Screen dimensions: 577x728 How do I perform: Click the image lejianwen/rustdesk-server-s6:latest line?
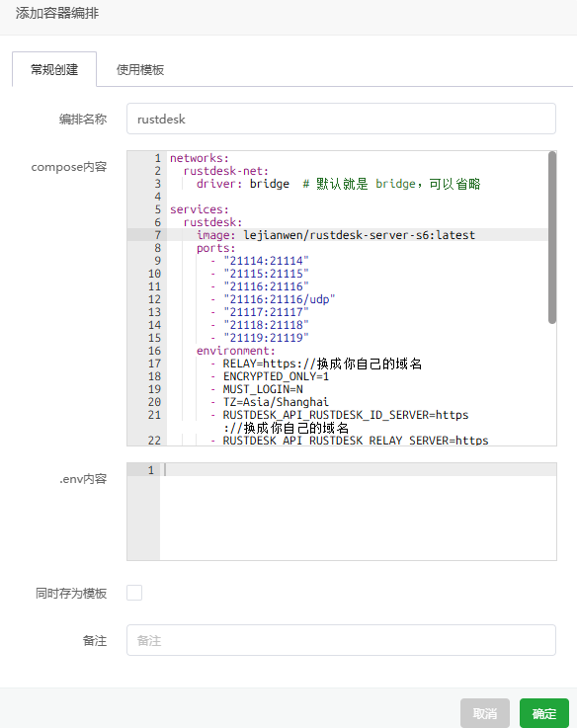pos(336,235)
